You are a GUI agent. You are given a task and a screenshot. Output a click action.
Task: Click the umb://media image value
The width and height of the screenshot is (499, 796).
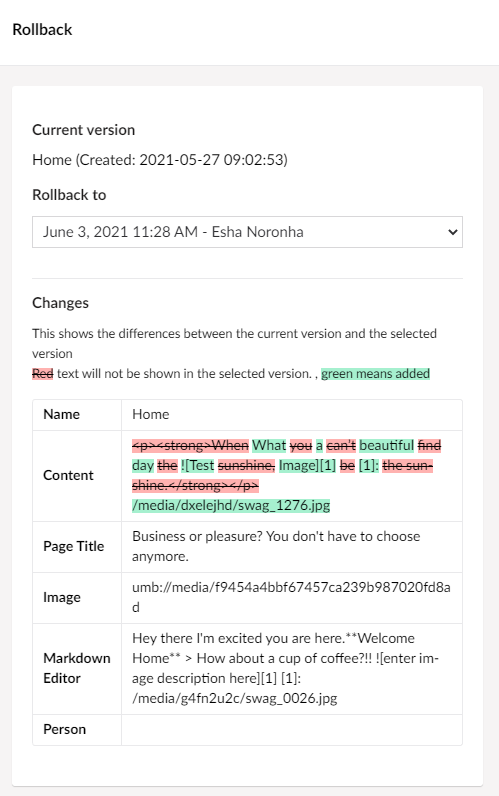click(291, 597)
